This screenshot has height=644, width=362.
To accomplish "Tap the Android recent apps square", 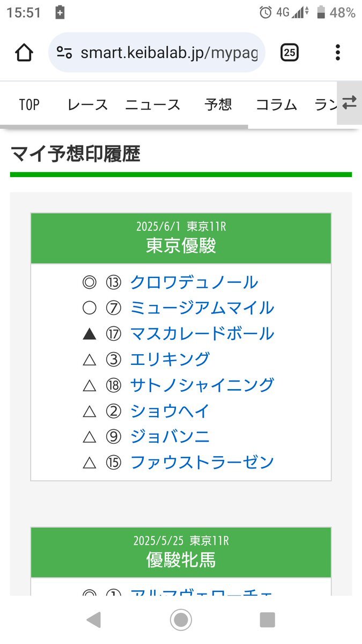I will 267,620.
